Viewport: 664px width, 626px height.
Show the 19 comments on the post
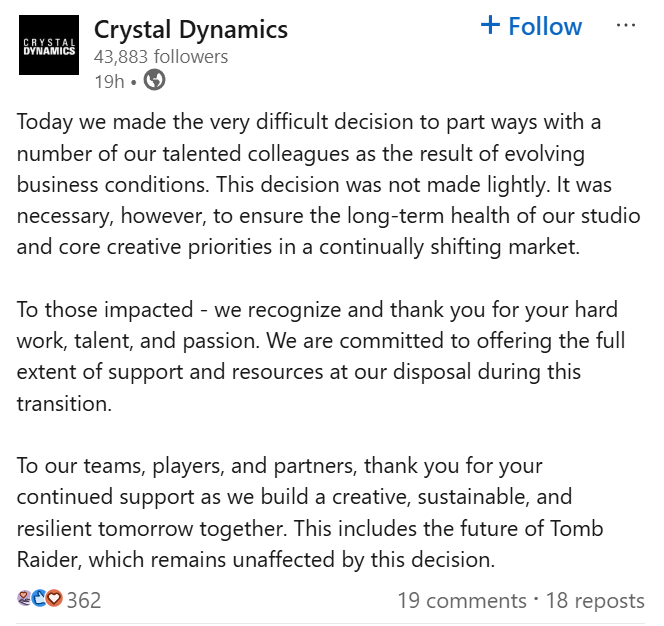click(x=461, y=600)
